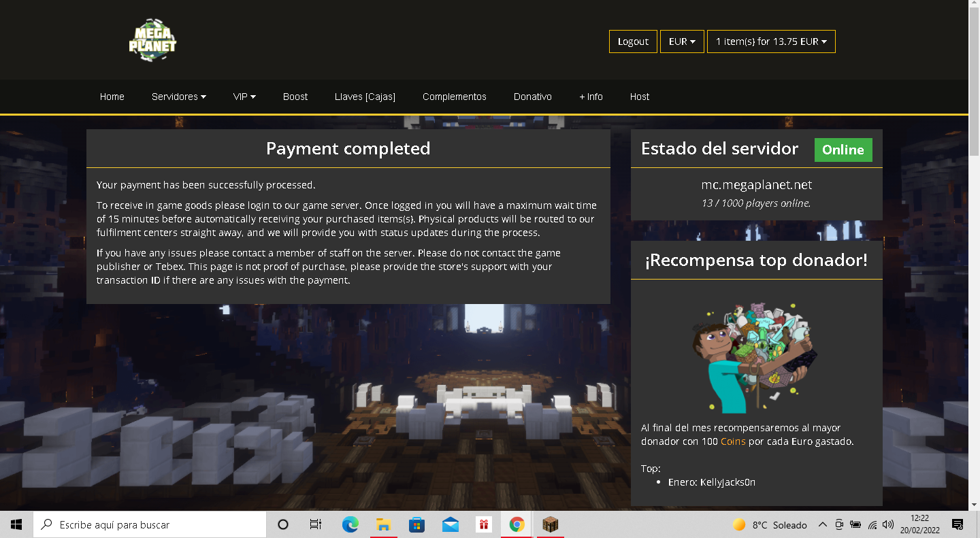Expand the VIP menu
980x538 pixels.
point(244,97)
